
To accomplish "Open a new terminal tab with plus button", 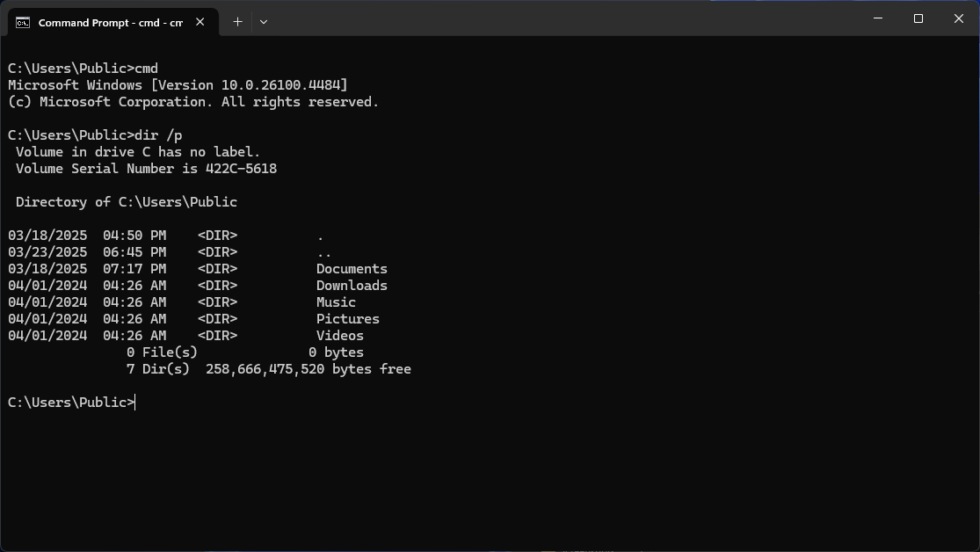I will 237,22.
